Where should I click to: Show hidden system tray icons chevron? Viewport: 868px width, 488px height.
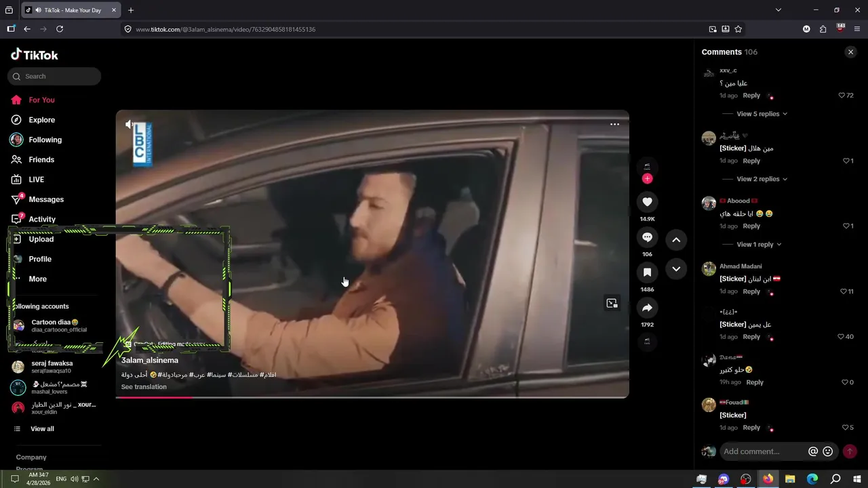tap(96, 479)
